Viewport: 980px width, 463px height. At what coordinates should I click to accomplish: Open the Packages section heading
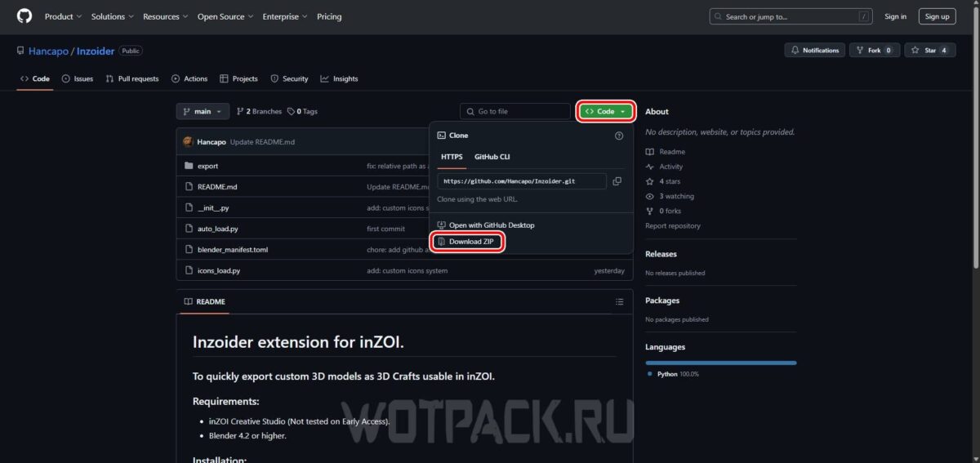(x=662, y=301)
